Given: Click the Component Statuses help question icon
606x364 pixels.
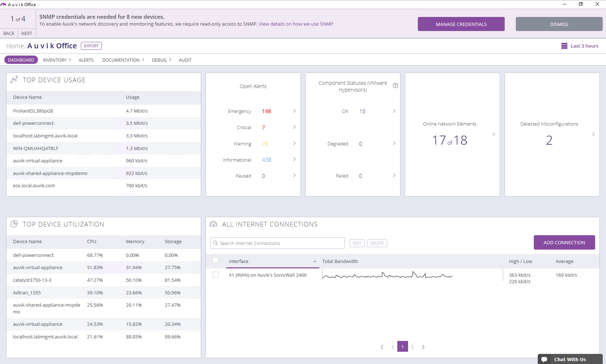Looking at the screenshot, I should 395,86.
